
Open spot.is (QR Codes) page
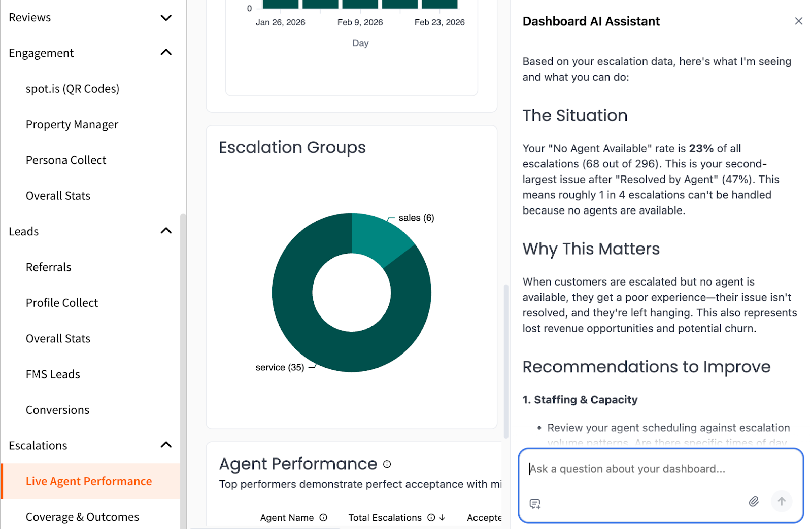[73, 89]
